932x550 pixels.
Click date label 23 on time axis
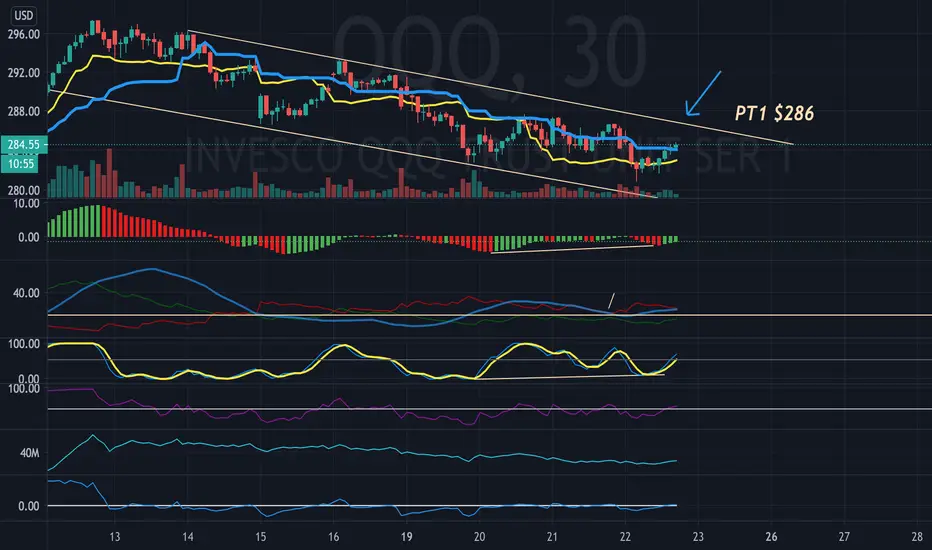698,537
